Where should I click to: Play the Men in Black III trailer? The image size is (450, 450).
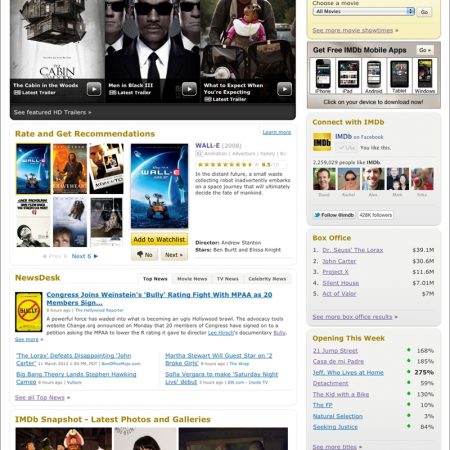click(x=189, y=89)
